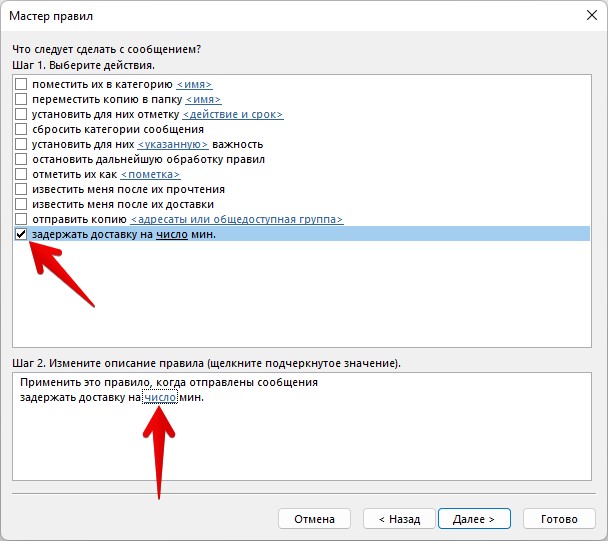Tick checkbox for 'установить для них указанную важность'
608x541 pixels.
(x=21, y=144)
